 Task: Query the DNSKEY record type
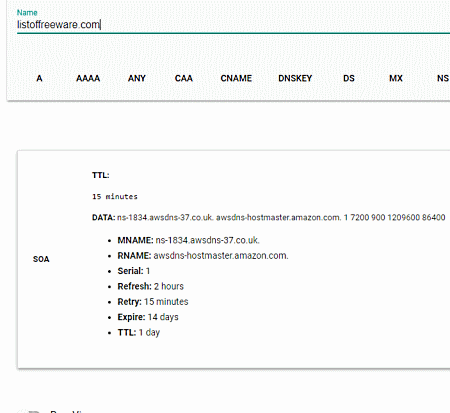tap(295, 78)
